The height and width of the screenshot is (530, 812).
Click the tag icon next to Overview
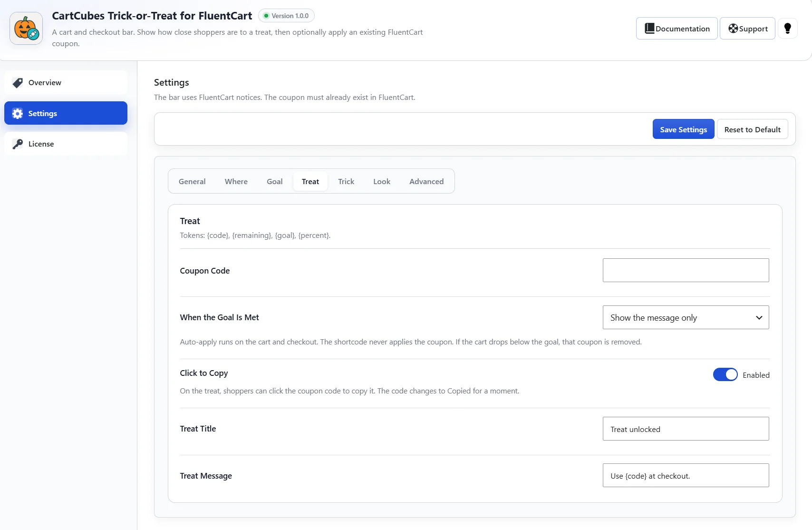pos(18,83)
